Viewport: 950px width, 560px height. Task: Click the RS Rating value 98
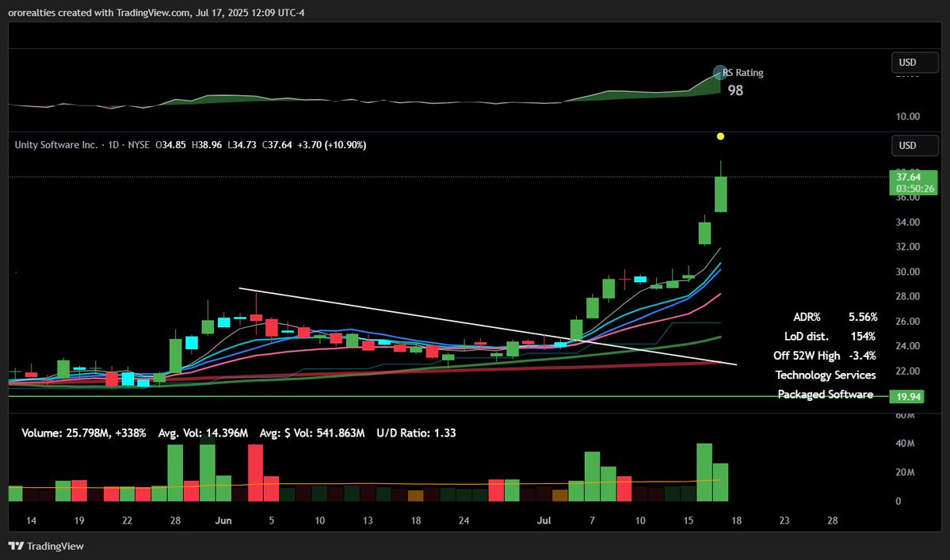pyautogui.click(x=735, y=90)
